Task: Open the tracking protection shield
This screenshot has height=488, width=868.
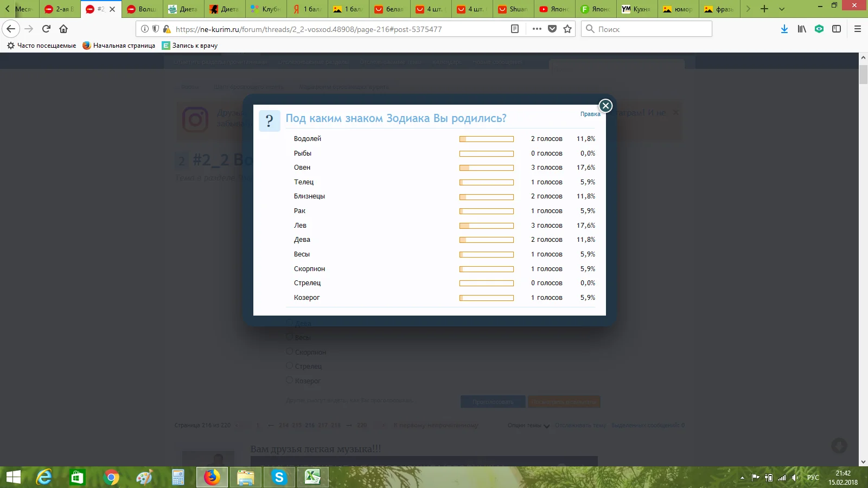Action: 156,29
